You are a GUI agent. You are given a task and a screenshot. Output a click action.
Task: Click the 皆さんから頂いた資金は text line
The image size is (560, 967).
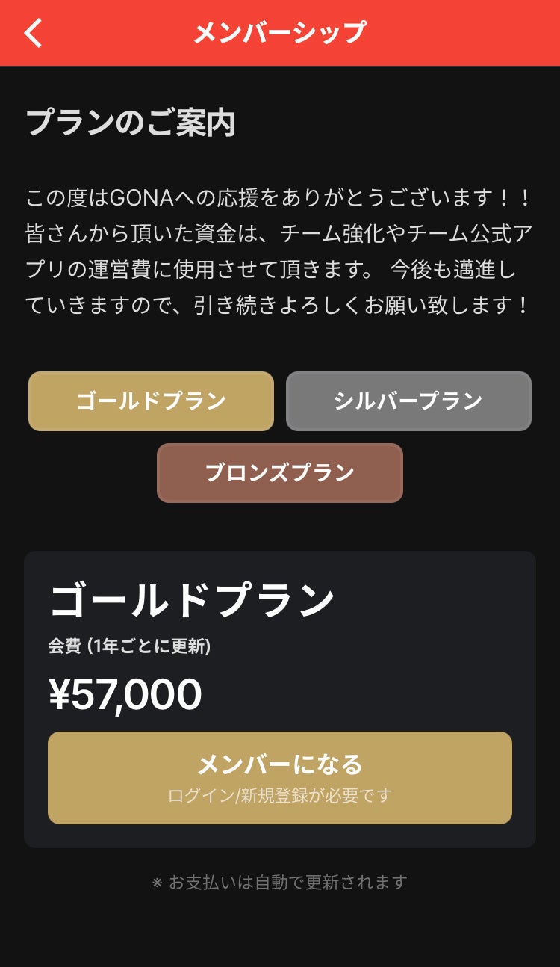point(280,234)
